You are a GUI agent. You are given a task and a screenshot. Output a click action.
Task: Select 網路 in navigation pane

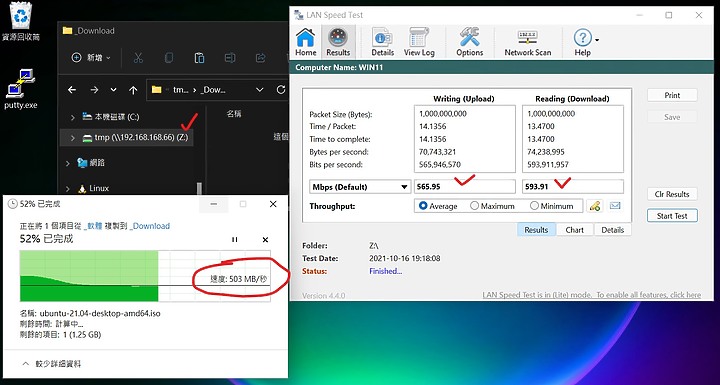(x=91, y=163)
